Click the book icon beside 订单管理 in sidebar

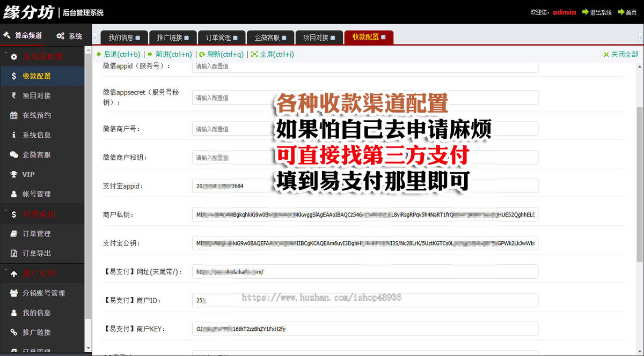pos(14,234)
